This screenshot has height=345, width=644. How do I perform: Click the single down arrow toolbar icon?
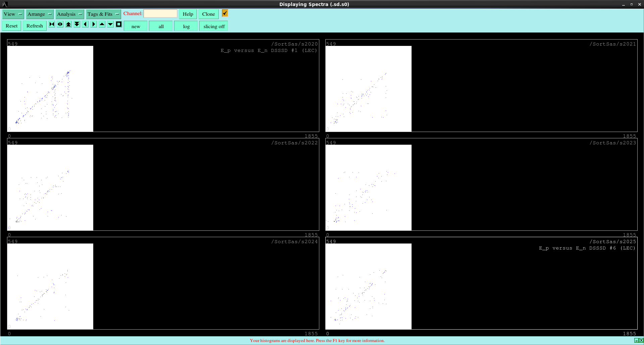(110, 24)
